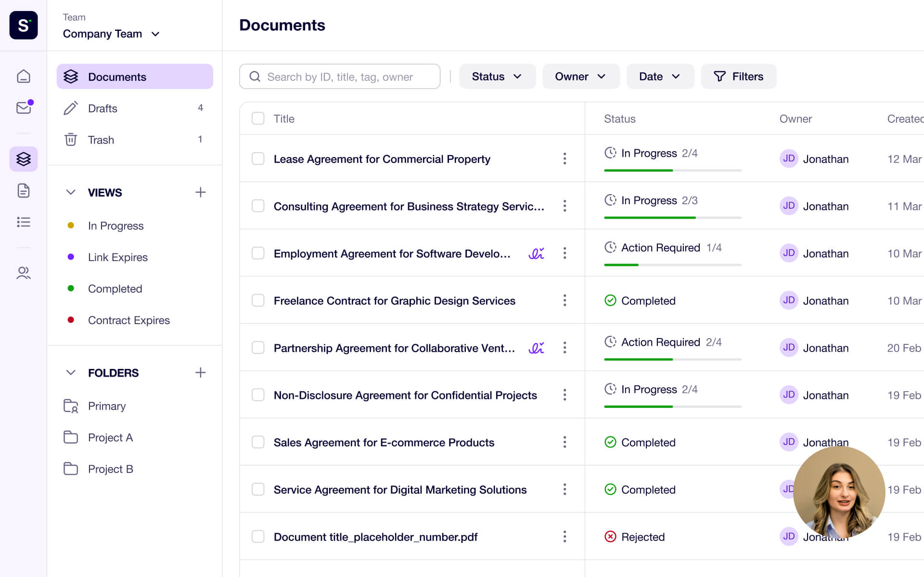
Task: Select the In Progress view
Action: pos(115,225)
